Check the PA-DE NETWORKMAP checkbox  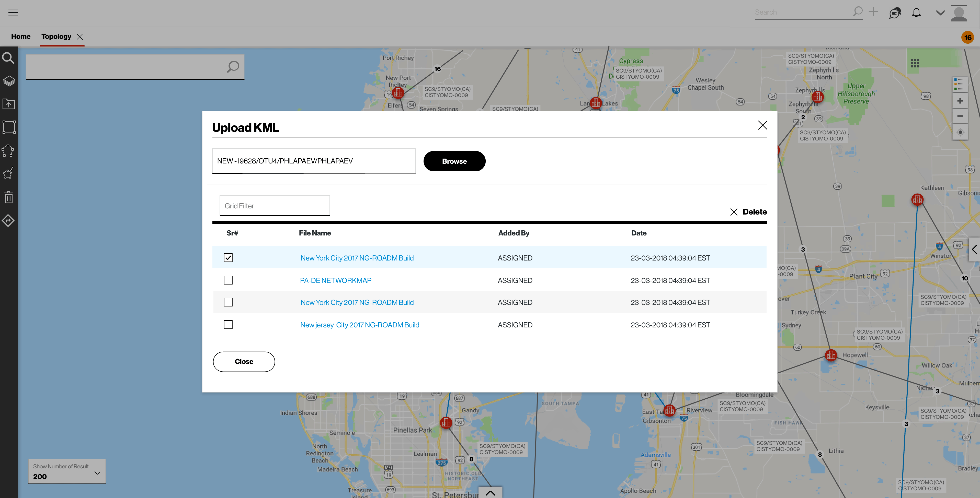pos(228,280)
